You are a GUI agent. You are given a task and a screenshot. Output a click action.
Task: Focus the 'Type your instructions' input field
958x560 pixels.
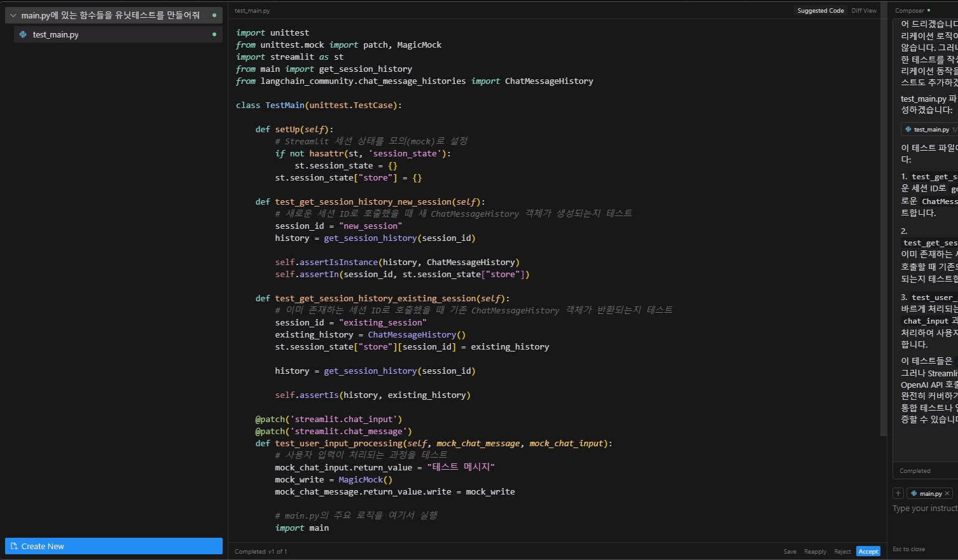(924, 509)
